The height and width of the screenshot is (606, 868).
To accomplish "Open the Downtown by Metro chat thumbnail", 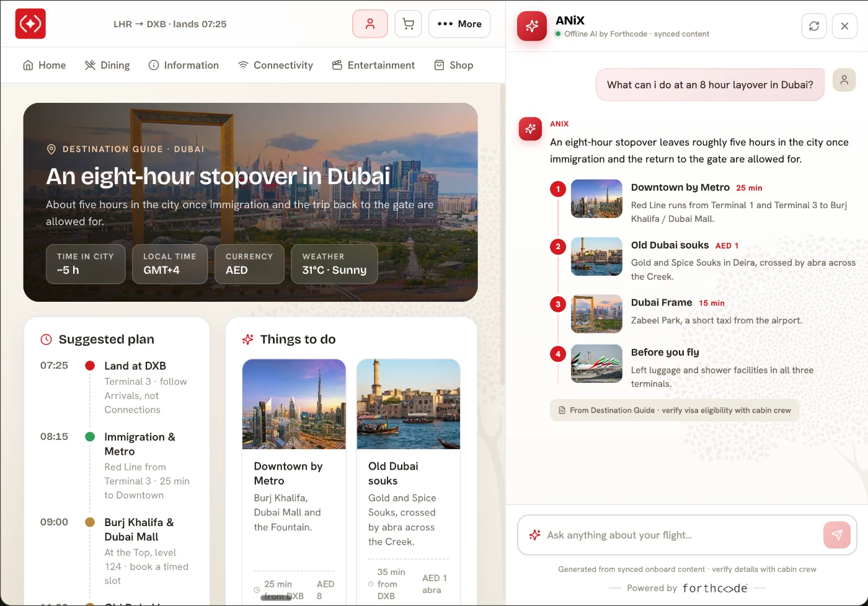I will pos(596,199).
